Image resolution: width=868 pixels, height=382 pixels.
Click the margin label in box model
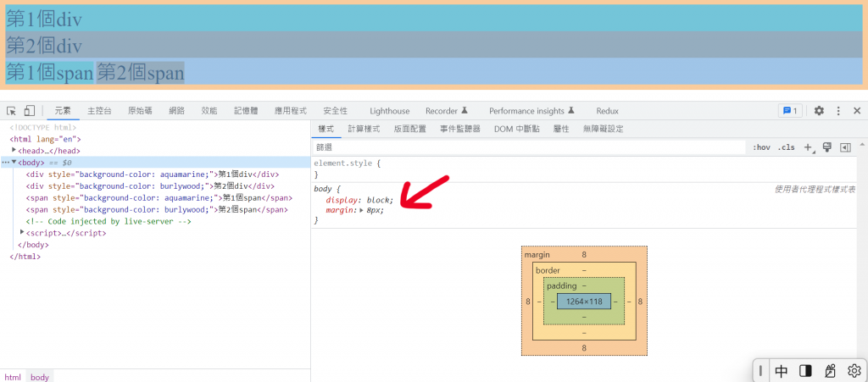pos(537,255)
